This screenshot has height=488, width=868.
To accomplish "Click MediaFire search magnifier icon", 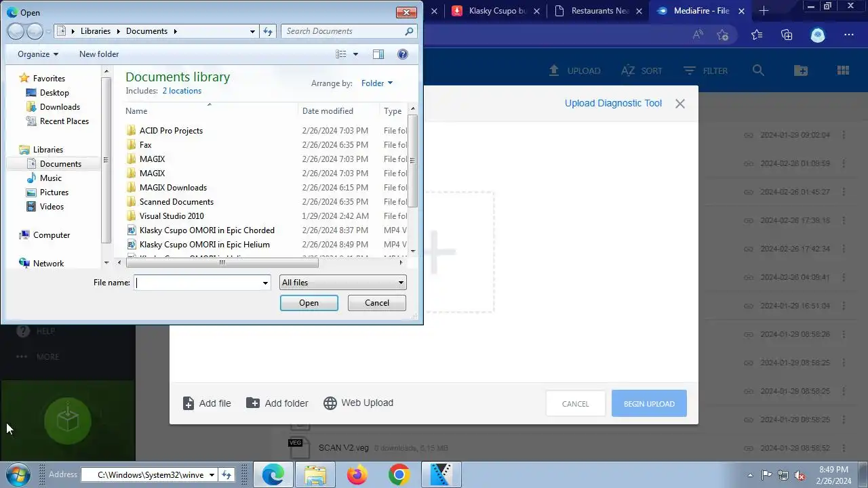I will click(758, 70).
